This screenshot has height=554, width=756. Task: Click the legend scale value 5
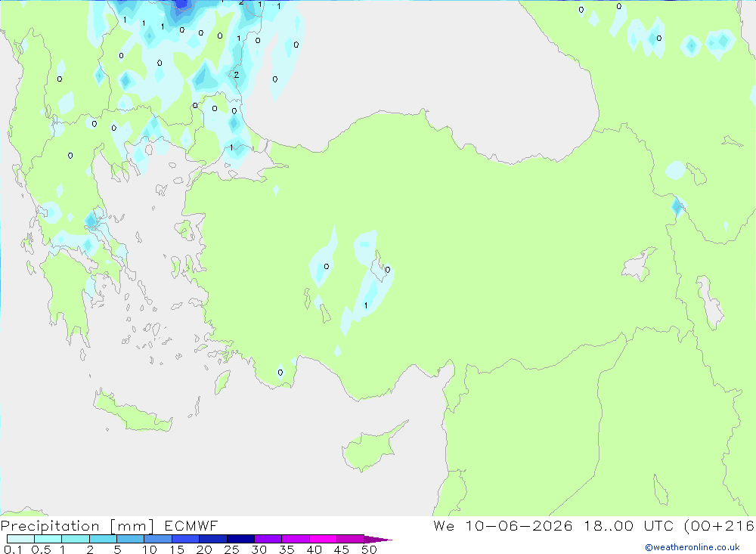coord(117,549)
